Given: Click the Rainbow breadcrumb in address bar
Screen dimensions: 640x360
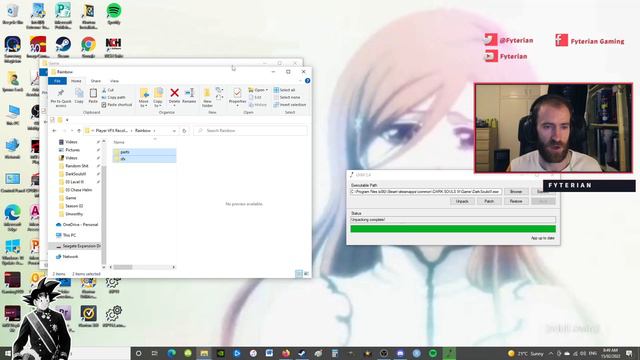Looking at the screenshot, I should coord(143,131).
